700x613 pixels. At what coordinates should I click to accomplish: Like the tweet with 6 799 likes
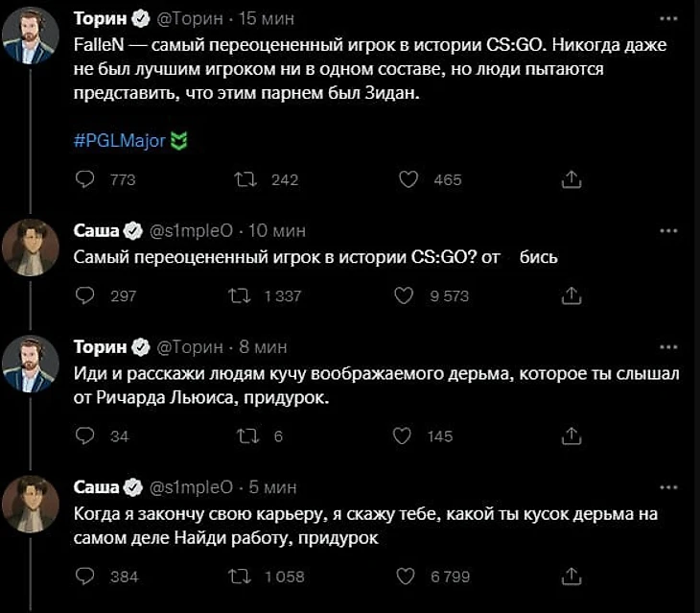(409, 576)
